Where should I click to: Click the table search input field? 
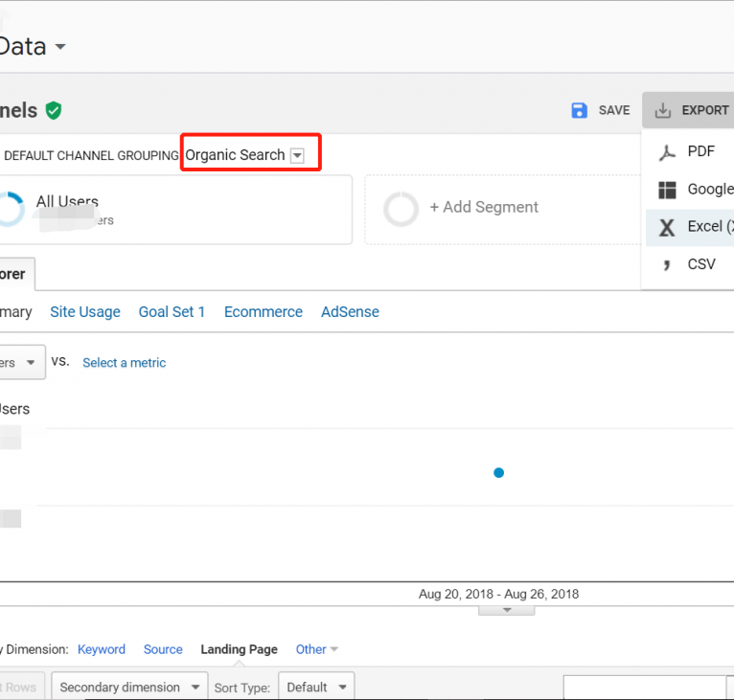644,687
